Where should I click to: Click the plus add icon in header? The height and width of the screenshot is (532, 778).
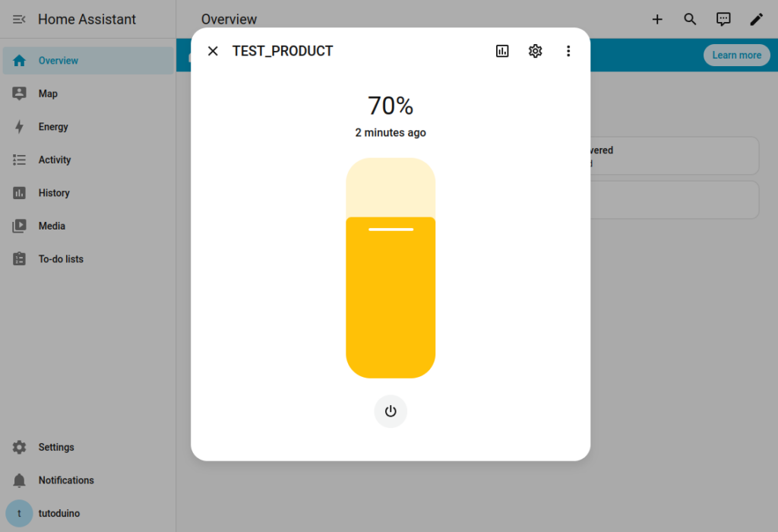[657, 20]
